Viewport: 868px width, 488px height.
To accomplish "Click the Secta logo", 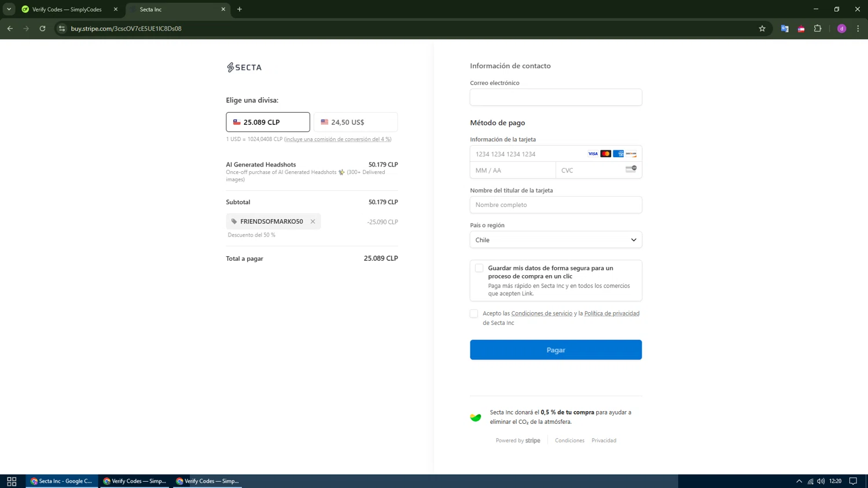I will [244, 68].
